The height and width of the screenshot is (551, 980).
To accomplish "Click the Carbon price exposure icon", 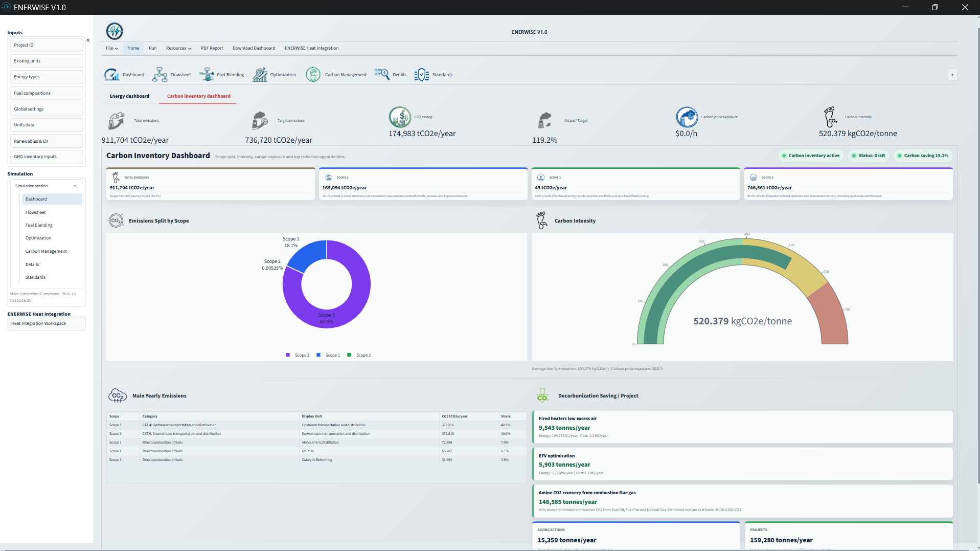I will 687,117.
